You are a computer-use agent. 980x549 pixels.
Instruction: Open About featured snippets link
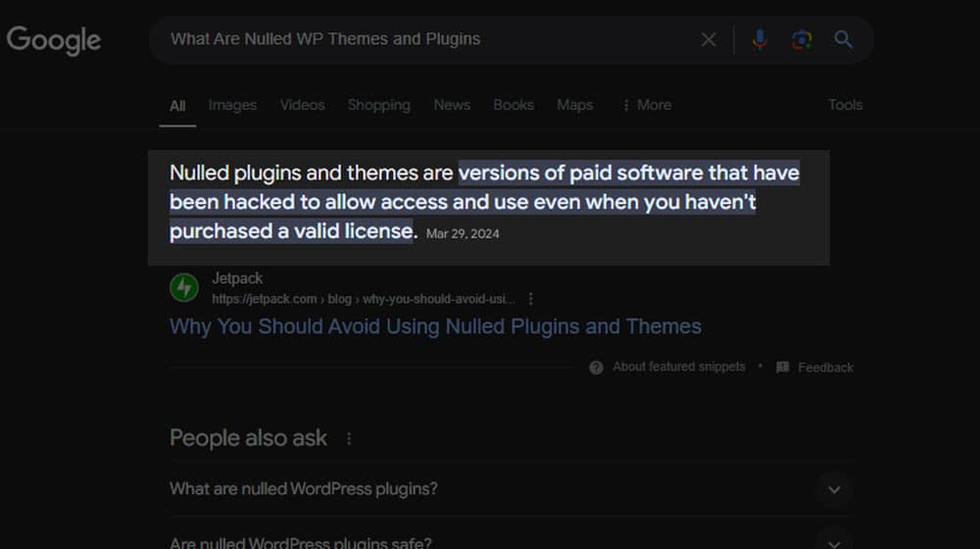click(x=679, y=367)
